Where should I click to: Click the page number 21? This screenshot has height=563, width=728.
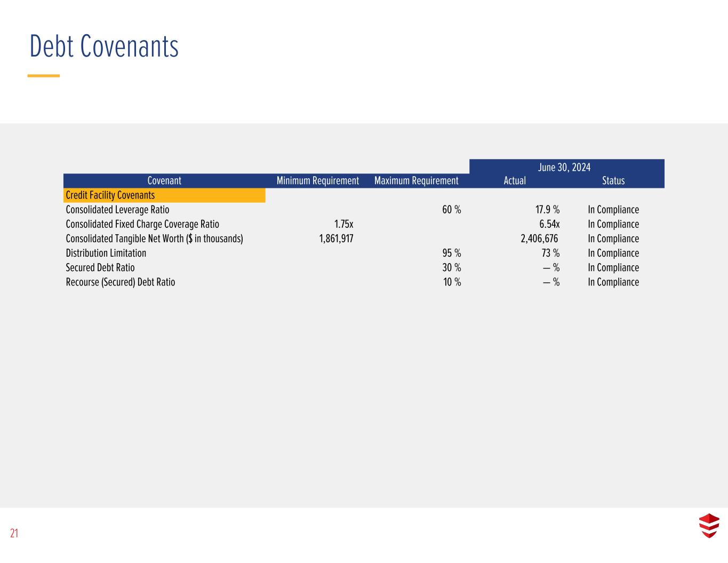pyautogui.click(x=14, y=533)
